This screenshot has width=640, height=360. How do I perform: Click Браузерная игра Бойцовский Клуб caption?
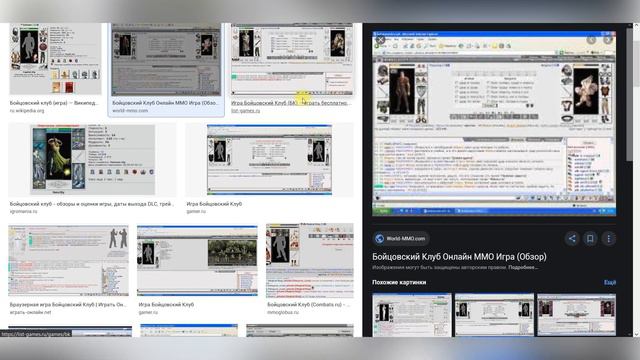68,304
